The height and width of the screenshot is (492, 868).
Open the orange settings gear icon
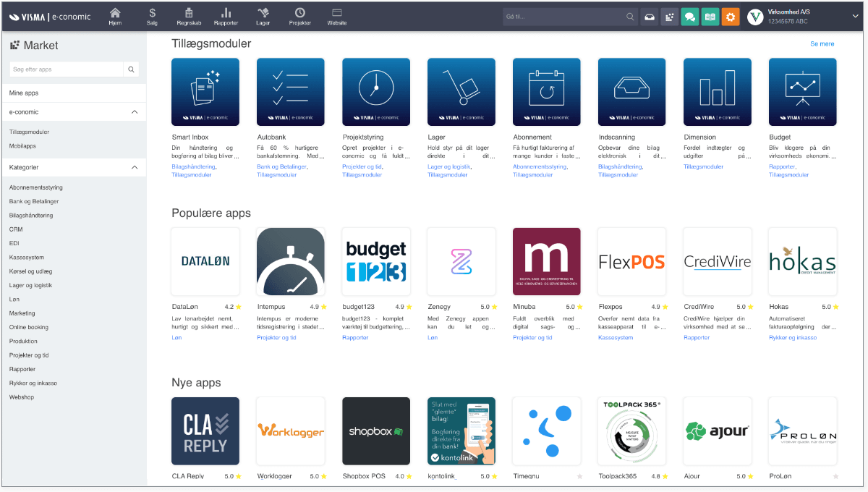[731, 17]
